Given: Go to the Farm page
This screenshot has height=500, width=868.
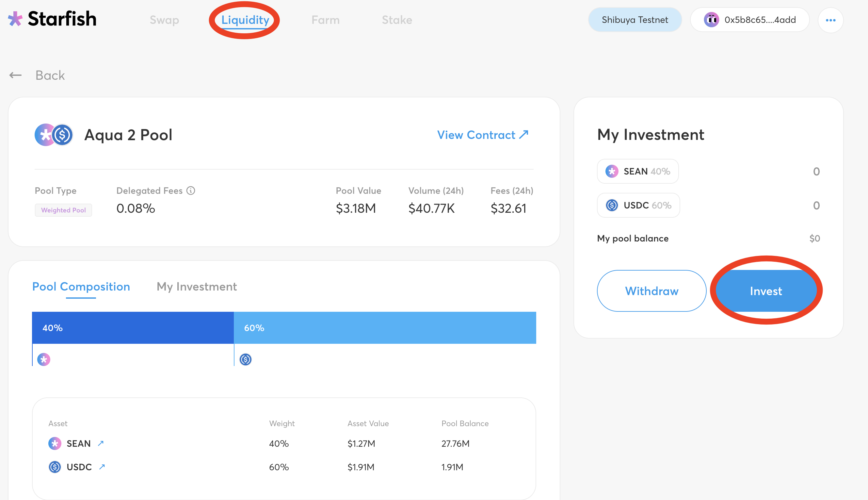Looking at the screenshot, I should pyautogui.click(x=325, y=20).
